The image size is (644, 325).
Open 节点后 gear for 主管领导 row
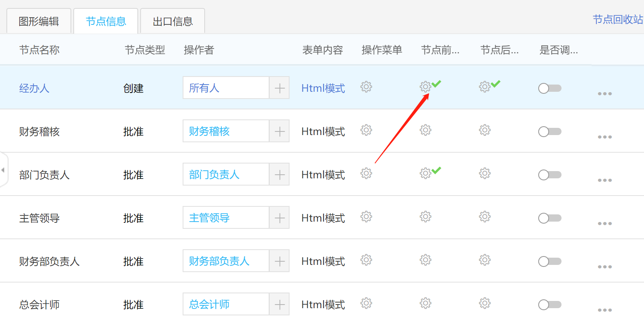click(x=485, y=217)
